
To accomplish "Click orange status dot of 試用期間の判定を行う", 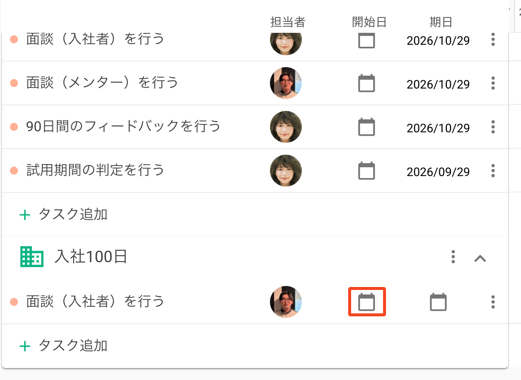I will click(14, 171).
